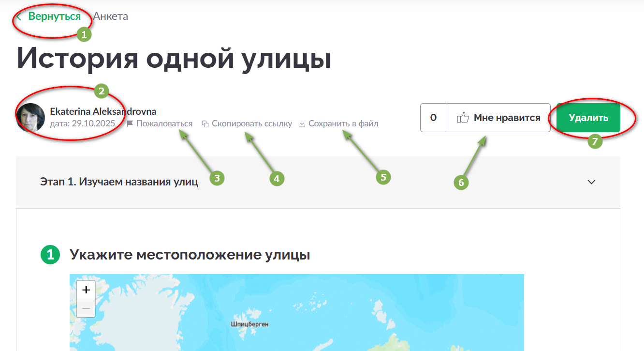Select the Скопировать ссылку text
The height and width of the screenshot is (351, 644).
tap(251, 124)
